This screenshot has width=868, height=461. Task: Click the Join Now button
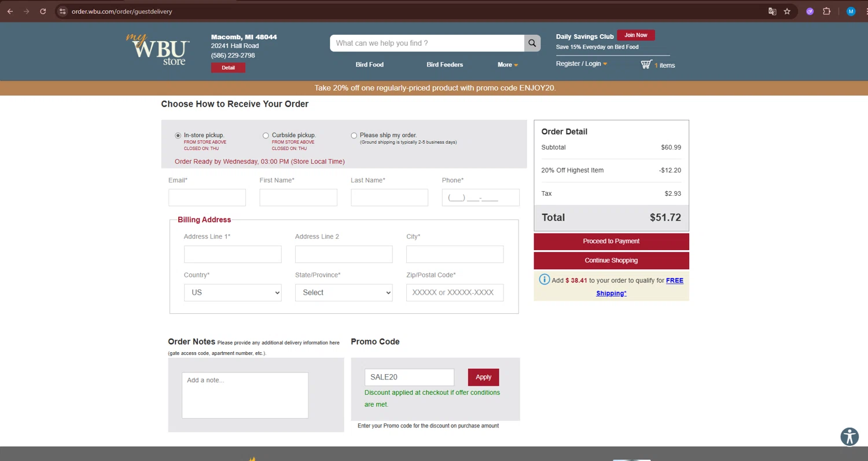pyautogui.click(x=636, y=35)
